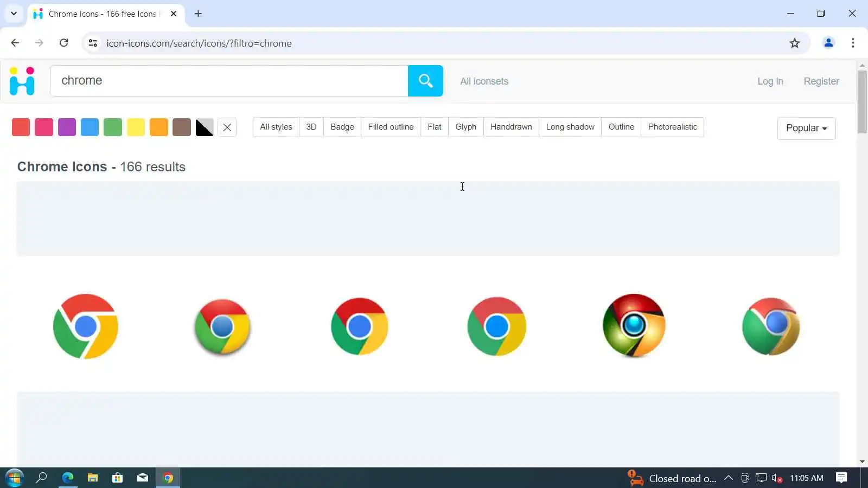The image size is (868, 488).
Task: Open File Explorer from taskbar
Action: tap(93, 478)
